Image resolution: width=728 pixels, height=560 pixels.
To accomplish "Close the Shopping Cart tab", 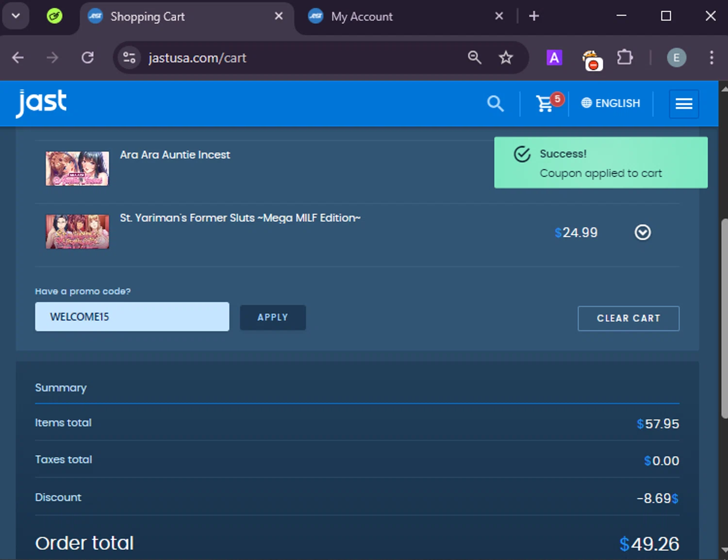I will [279, 16].
